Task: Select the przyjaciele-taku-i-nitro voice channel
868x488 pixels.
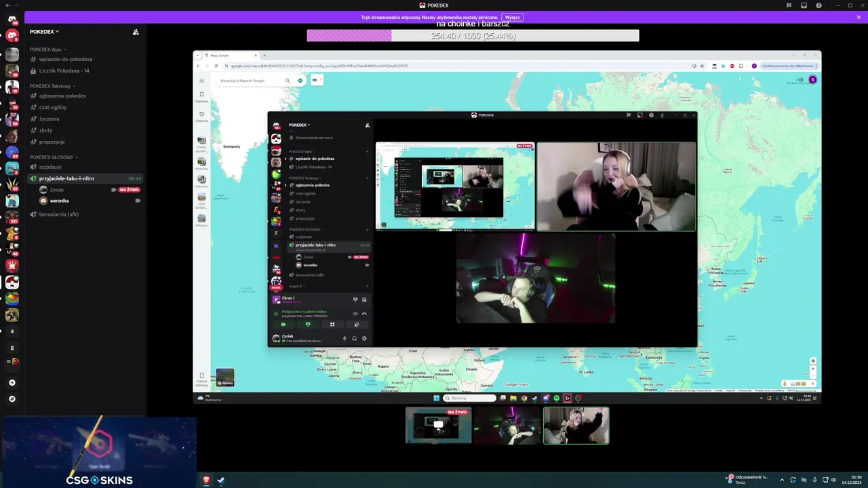Action: [85, 178]
